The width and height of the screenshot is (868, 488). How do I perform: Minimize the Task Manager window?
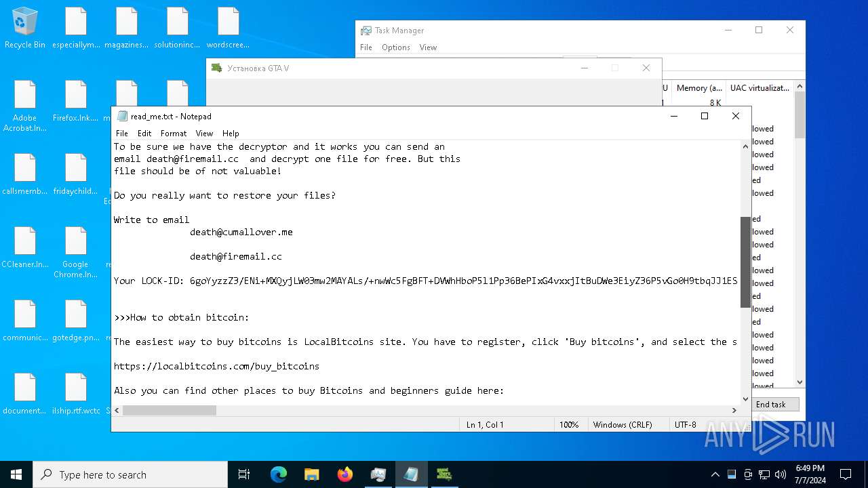coord(728,30)
